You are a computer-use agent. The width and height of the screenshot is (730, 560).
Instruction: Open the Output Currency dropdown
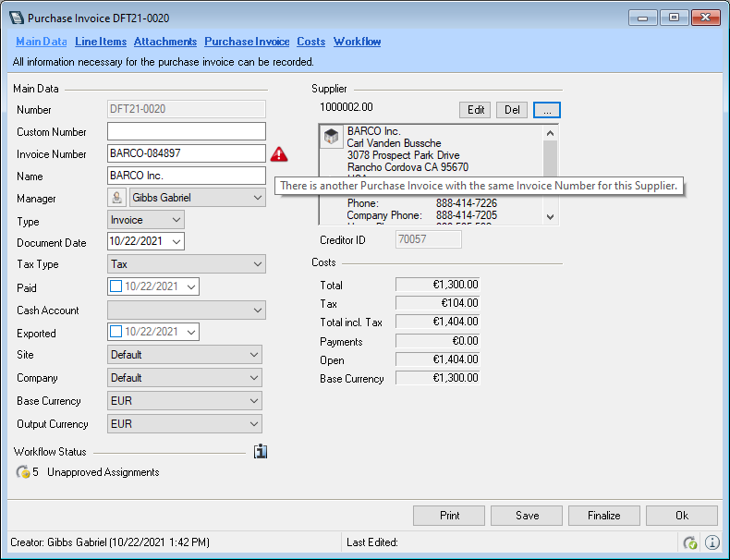253,424
